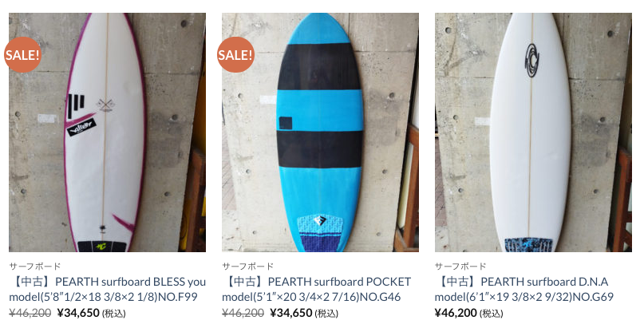Click サーフボード category under D.N.A board
The image size is (644, 328).
tap(460, 266)
